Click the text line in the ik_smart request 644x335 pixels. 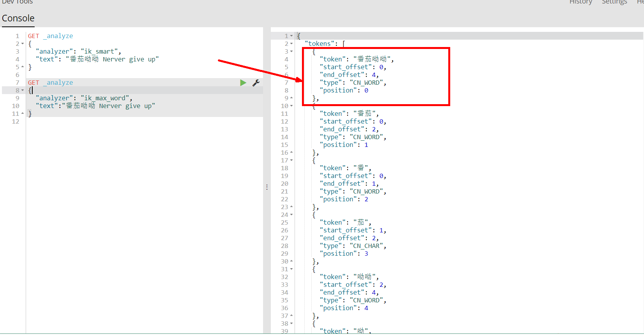coord(97,59)
